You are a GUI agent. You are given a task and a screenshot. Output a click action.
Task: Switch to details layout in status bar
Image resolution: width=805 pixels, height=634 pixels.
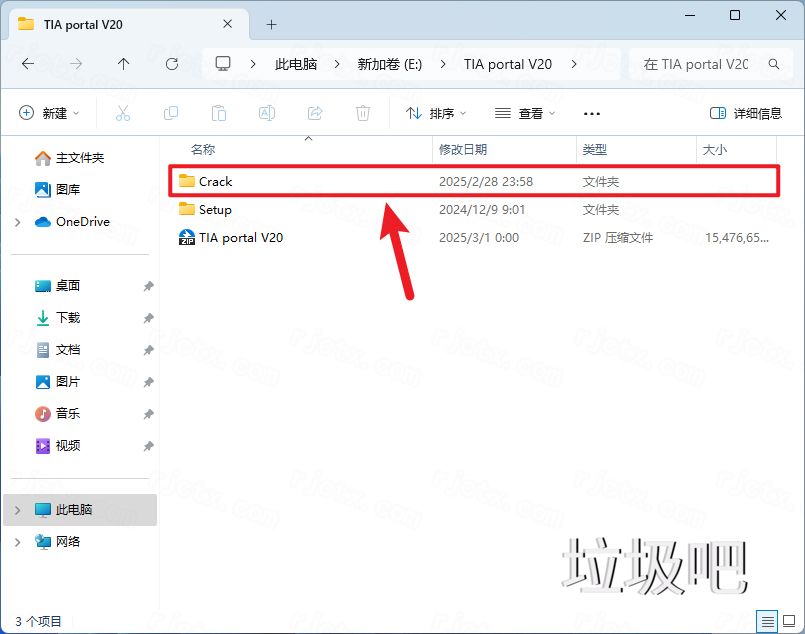coord(768,621)
